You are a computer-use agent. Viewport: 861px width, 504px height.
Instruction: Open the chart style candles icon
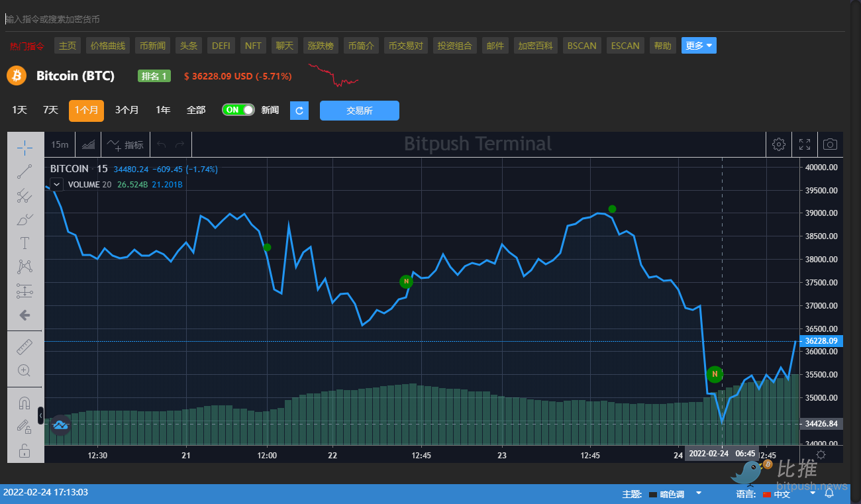coord(88,144)
